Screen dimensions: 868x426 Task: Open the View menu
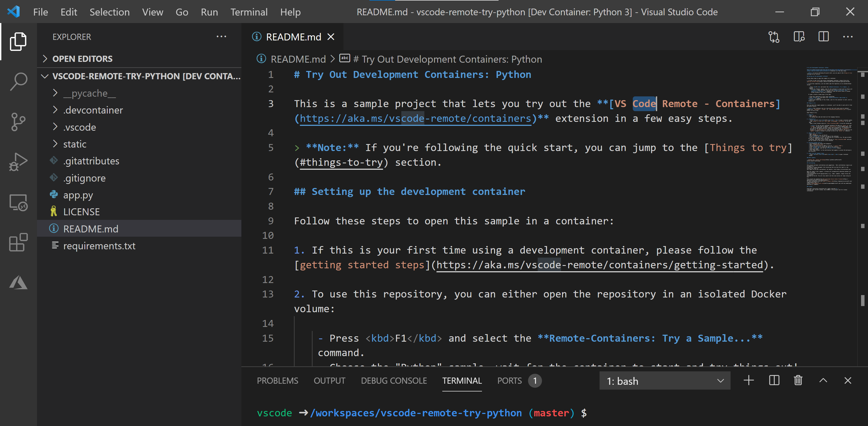[153, 12]
